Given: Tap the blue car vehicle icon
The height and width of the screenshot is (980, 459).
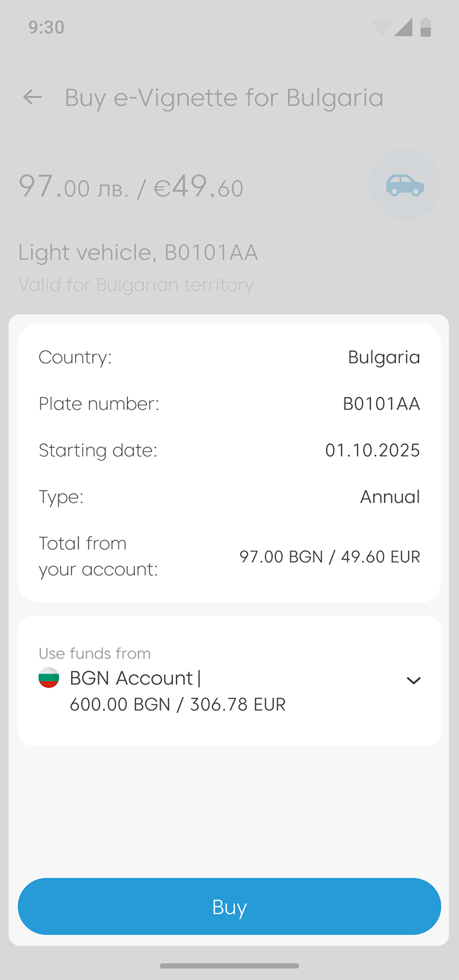Looking at the screenshot, I should click(405, 185).
